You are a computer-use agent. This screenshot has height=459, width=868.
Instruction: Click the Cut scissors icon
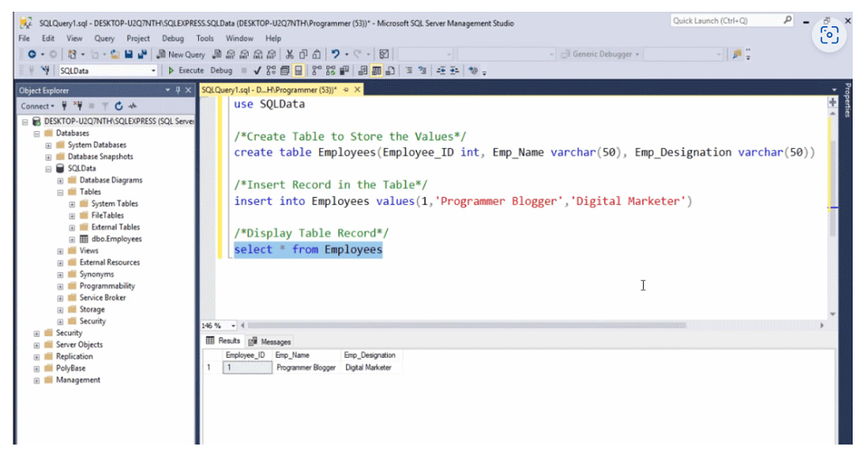click(289, 54)
